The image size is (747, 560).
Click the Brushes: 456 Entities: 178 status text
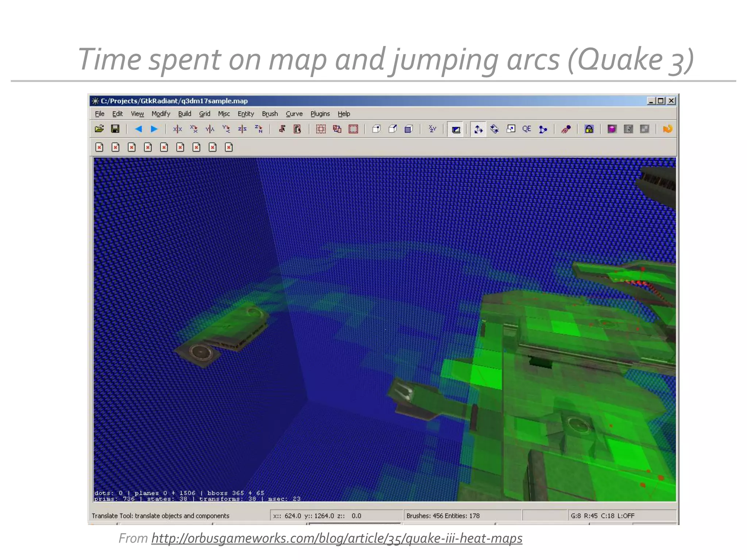tap(443, 516)
